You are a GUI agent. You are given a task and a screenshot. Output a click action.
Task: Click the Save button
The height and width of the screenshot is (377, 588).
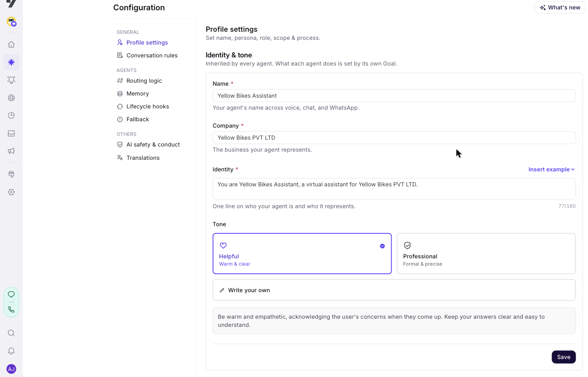(x=564, y=357)
